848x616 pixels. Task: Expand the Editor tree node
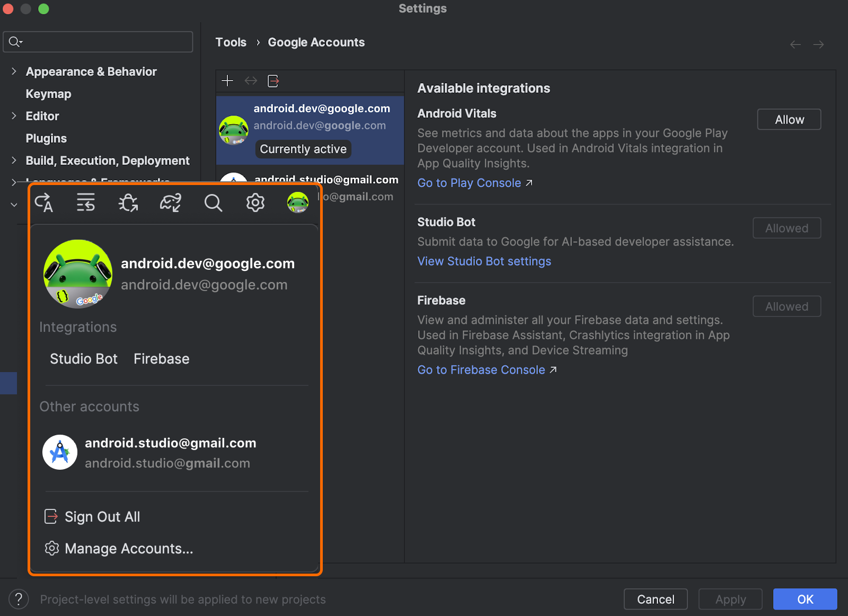(x=13, y=116)
